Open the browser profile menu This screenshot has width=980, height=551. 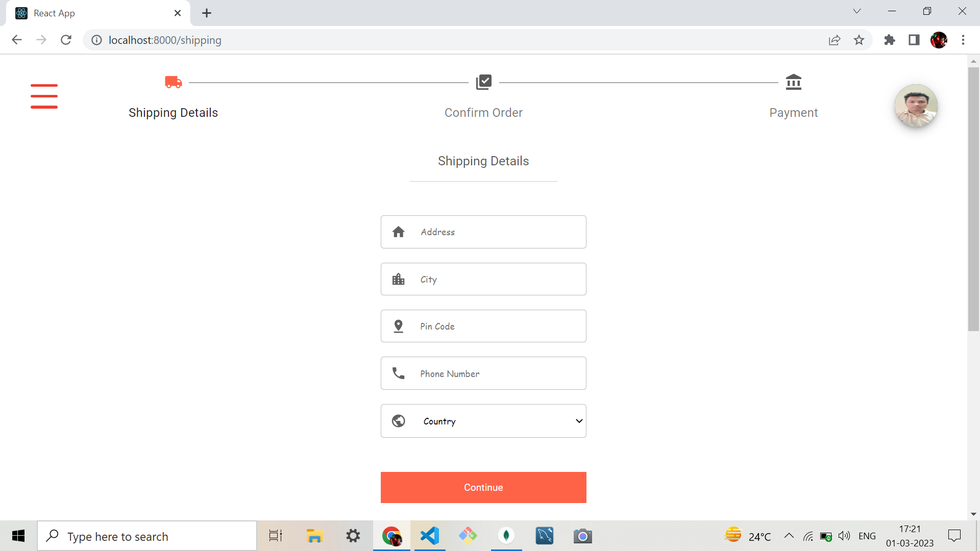(940, 40)
